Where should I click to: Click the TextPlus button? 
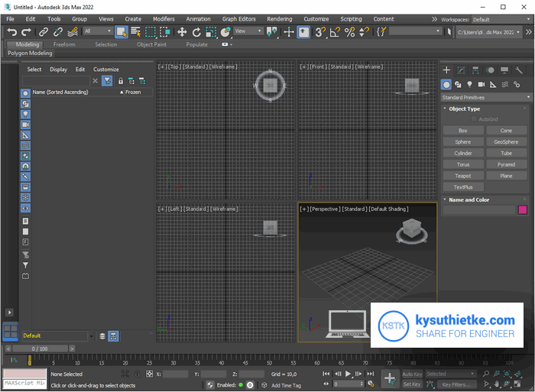(463, 187)
